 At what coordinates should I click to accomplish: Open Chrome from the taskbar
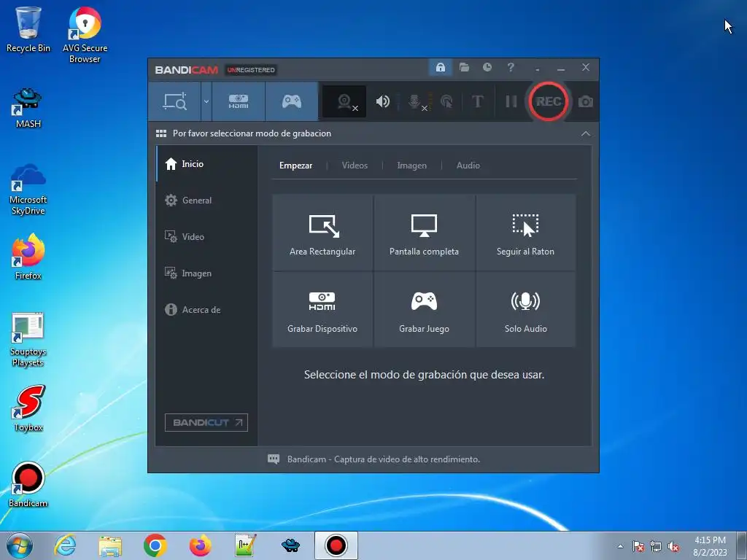[x=155, y=545]
